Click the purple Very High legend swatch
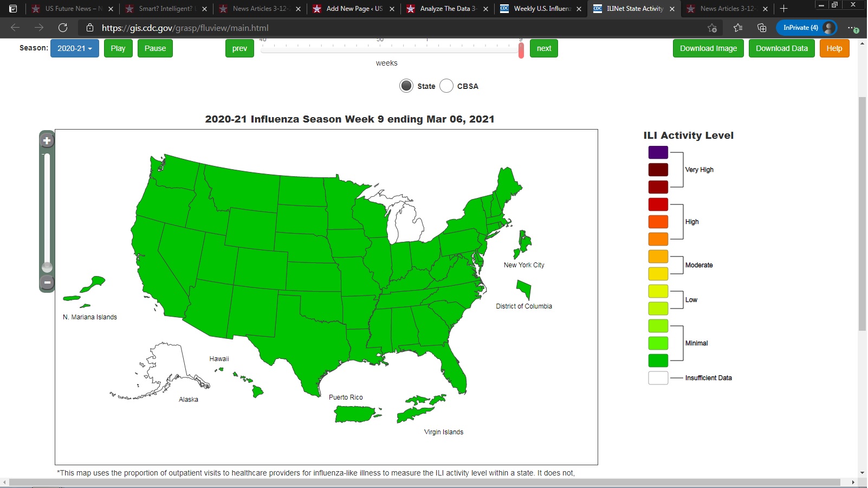868x488 pixels. coord(658,152)
